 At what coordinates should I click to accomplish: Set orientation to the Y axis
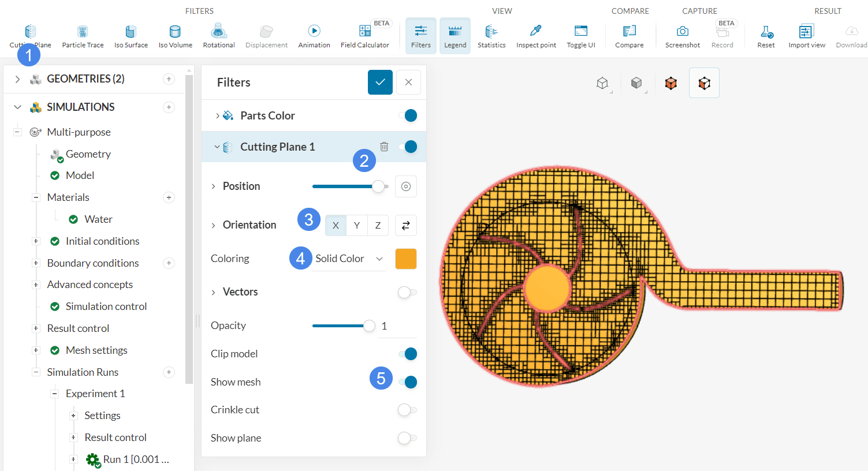click(357, 225)
